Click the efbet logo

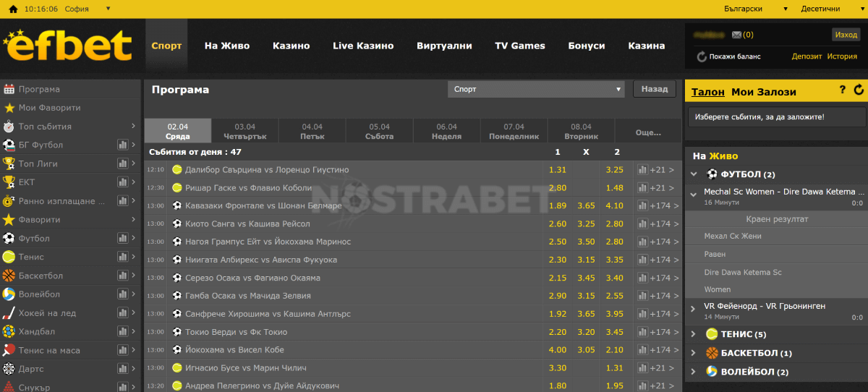click(68, 46)
